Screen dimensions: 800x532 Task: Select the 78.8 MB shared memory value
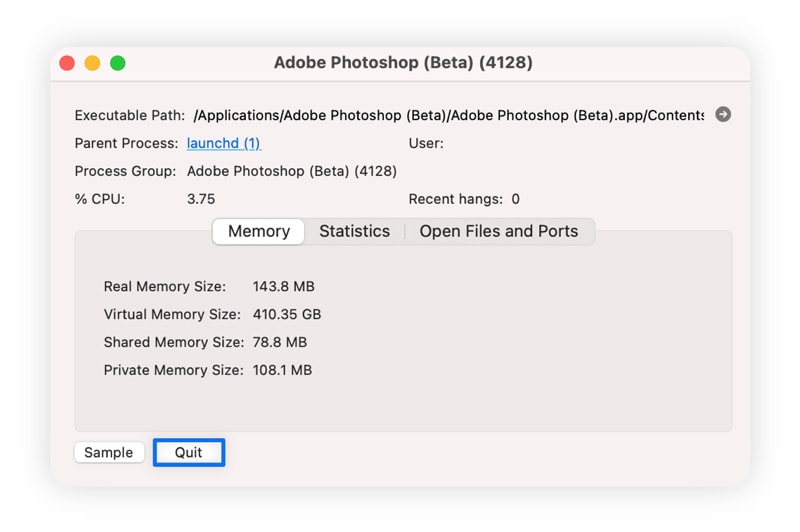tap(280, 342)
